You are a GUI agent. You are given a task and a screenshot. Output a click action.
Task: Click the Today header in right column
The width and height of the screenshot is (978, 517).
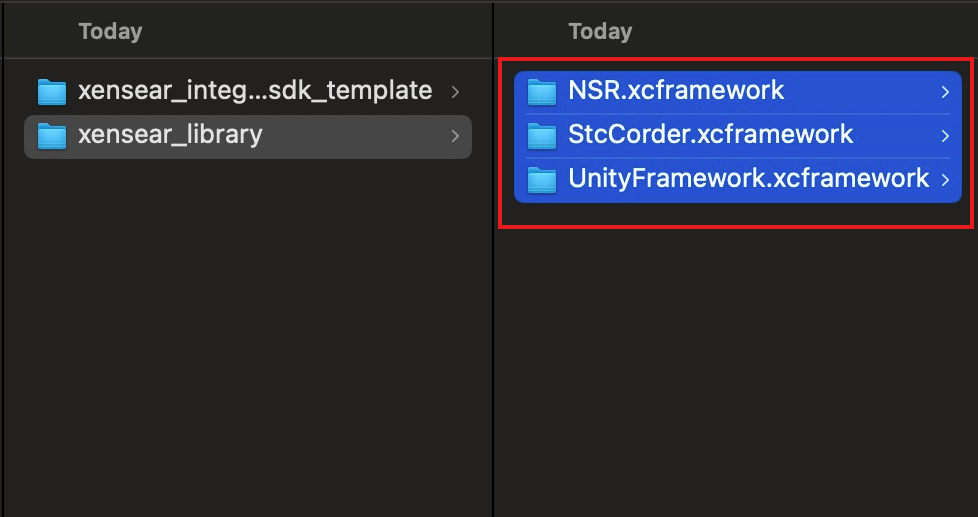click(600, 32)
